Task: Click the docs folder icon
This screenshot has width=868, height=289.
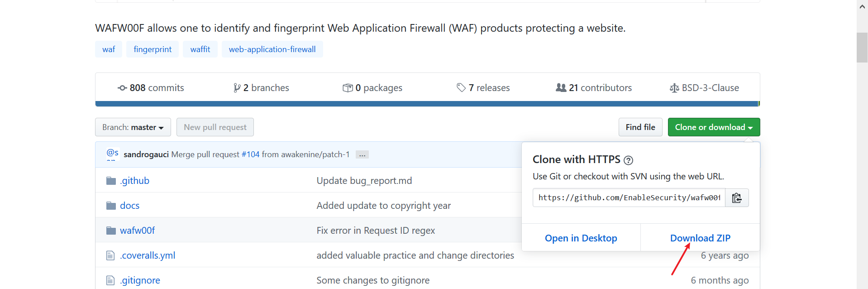Action: (x=111, y=206)
